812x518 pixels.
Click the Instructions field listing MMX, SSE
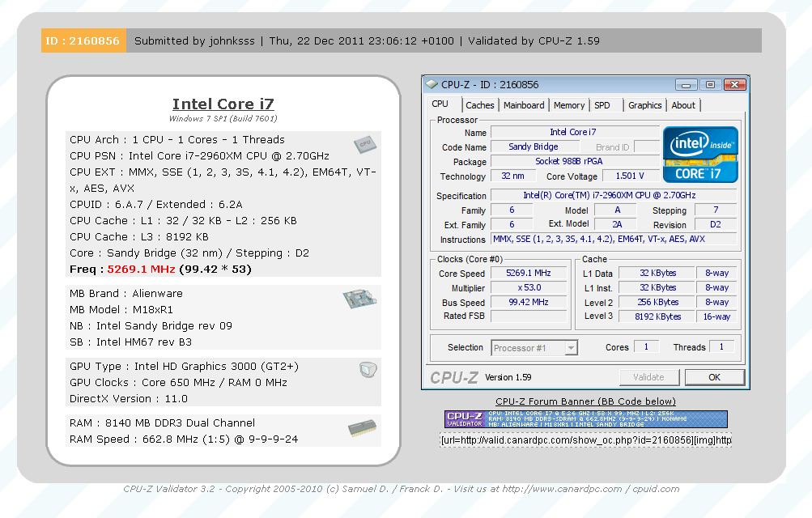pos(614,239)
